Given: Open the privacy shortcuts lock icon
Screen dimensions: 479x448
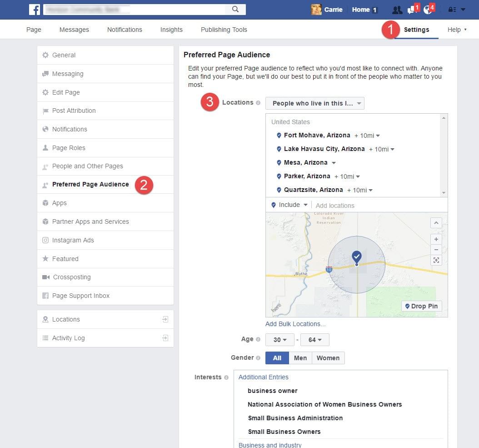Looking at the screenshot, I should (x=452, y=10).
